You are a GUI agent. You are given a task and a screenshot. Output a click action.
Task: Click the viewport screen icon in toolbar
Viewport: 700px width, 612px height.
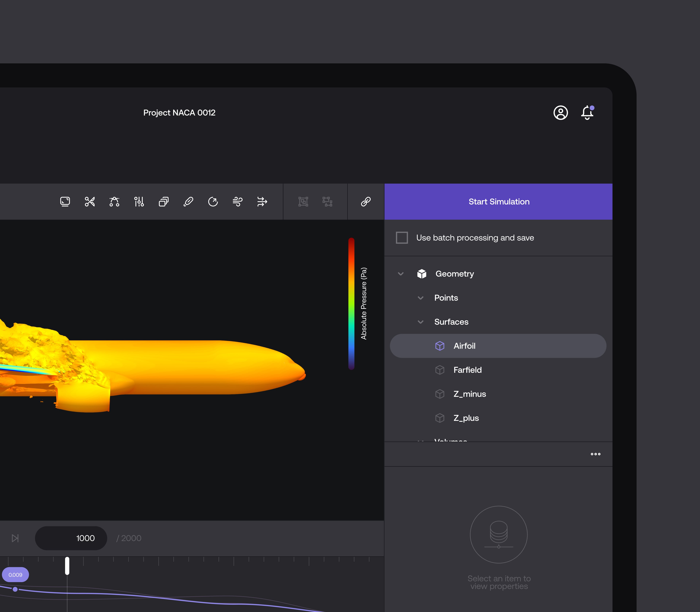[65, 201]
